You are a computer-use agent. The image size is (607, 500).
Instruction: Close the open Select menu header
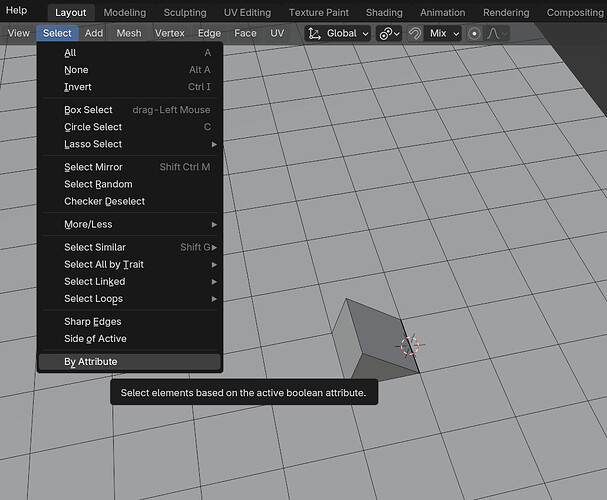click(x=57, y=33)
